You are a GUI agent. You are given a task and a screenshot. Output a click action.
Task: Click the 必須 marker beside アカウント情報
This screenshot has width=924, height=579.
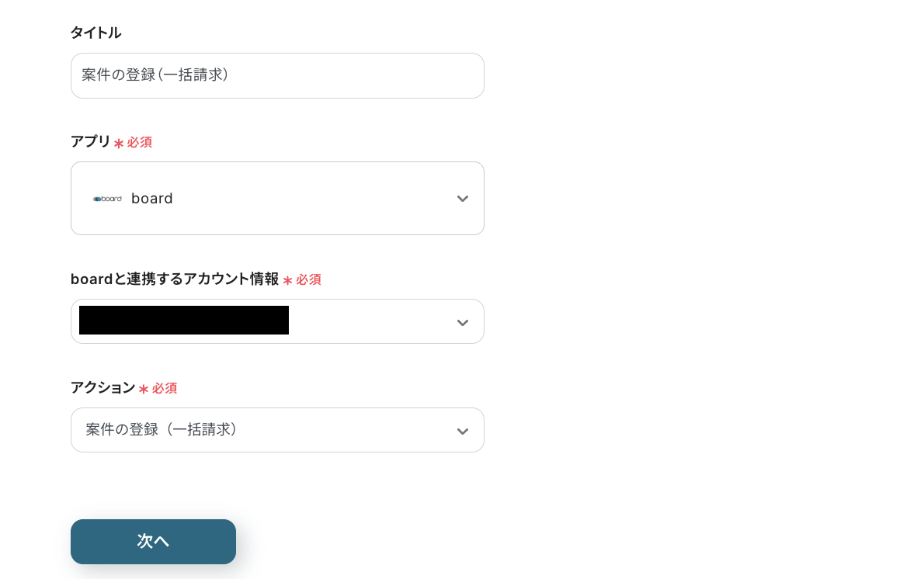[308, 279]
